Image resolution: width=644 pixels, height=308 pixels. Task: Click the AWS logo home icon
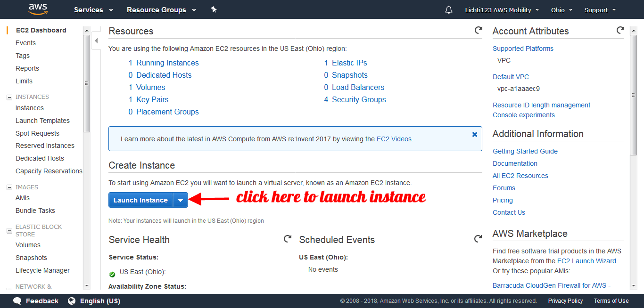(38, 9)
